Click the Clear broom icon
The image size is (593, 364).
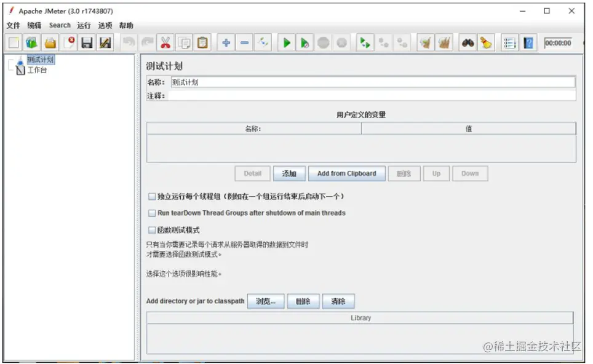tap(426, 42)
